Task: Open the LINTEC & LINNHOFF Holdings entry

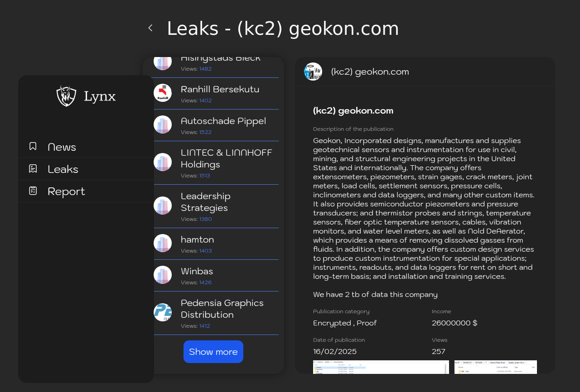Action: (216, 163)
